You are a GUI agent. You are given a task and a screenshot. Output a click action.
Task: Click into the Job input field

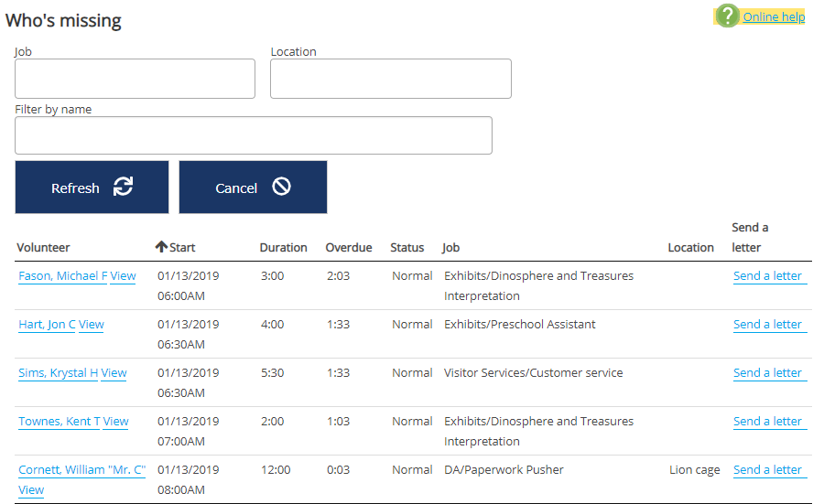point(135,79)
